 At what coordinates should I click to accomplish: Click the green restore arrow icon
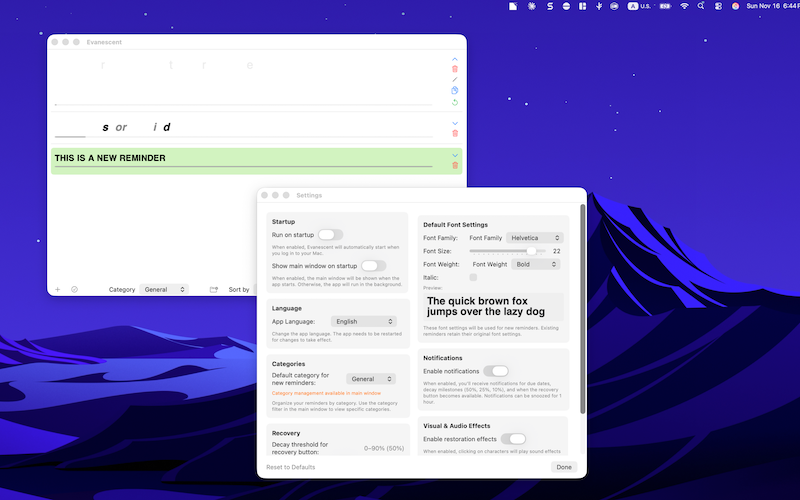[455, 102]
